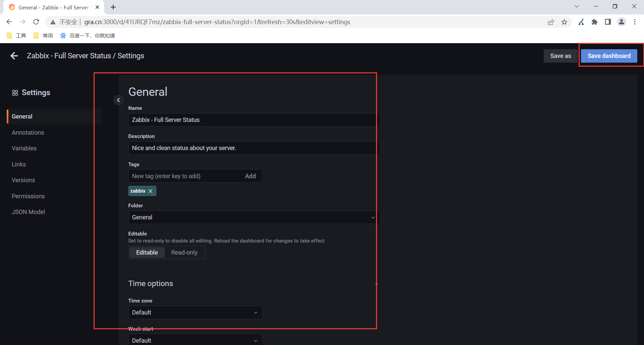Open the Time zone dropdown
This screenshot has height=345, width=644.
click(x=195, y=313)
